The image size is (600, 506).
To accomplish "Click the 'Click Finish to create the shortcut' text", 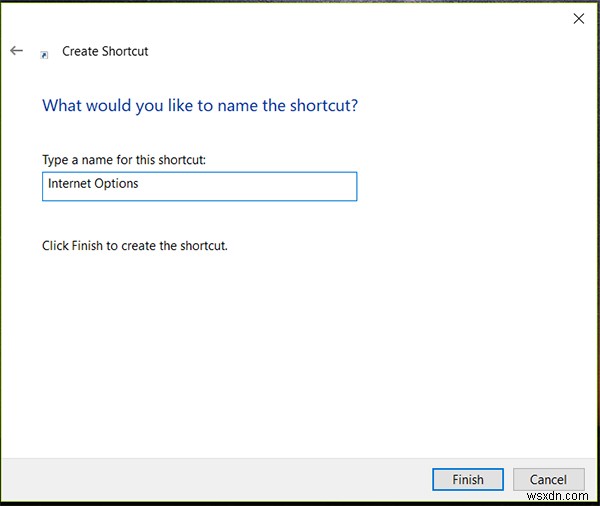I will (x=135, y=245).
